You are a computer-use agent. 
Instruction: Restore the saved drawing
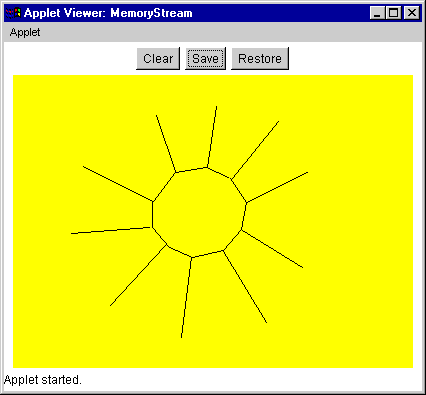(x=260, y=59)
